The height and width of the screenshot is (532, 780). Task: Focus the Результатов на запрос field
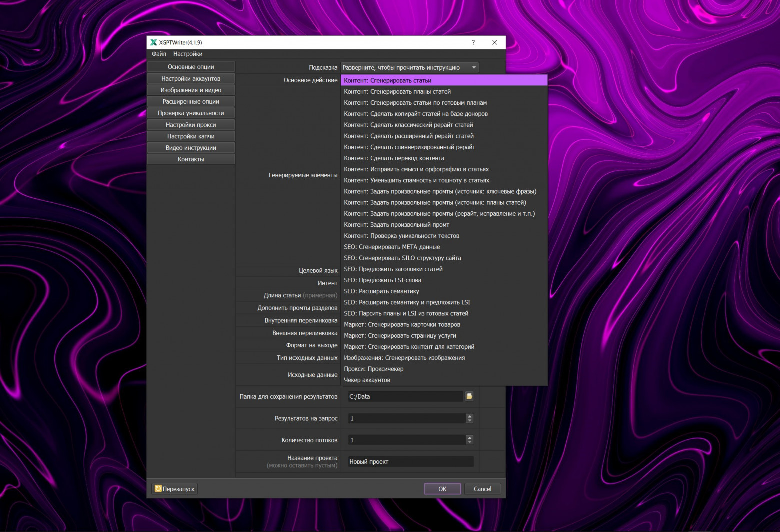click(406, 418)
